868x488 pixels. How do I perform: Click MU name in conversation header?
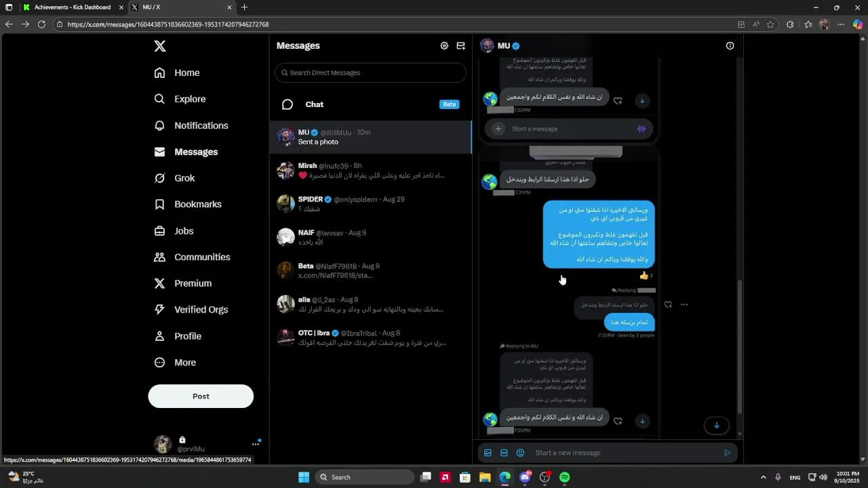tap(503, 46)
